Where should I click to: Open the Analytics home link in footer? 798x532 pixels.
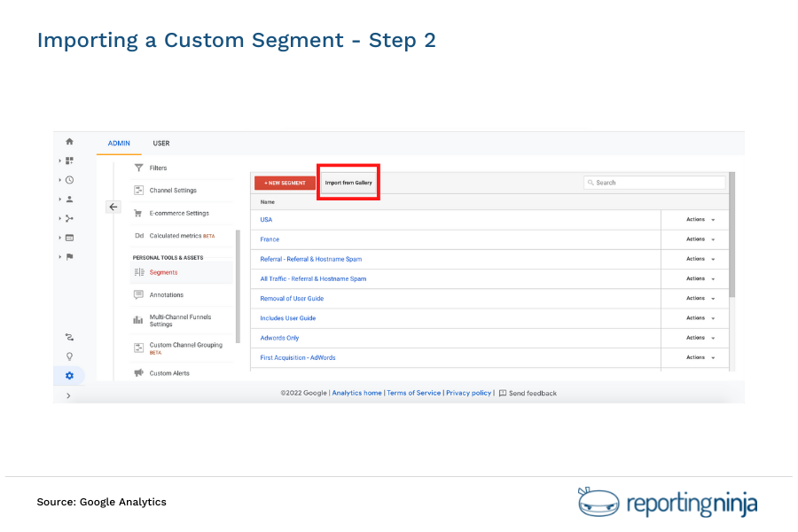point(356,393)
